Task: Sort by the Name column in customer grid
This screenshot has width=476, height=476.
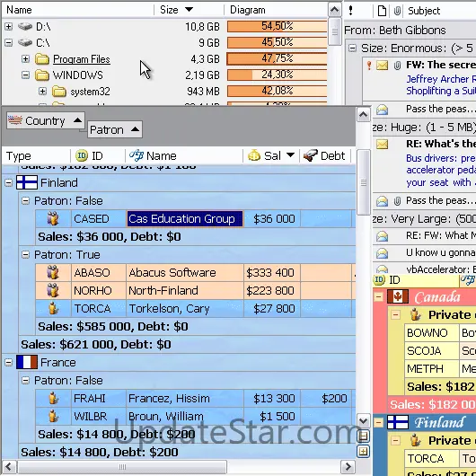Action: tap(184, 156)
